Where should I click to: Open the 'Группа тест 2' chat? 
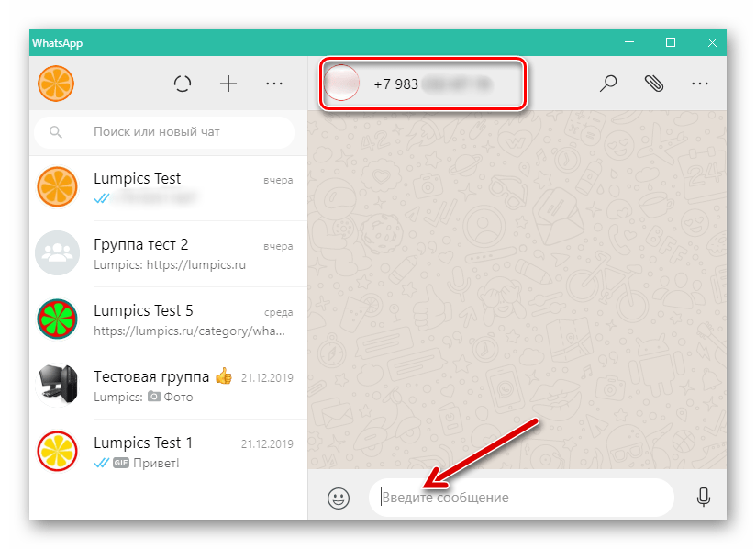tap(168, 253)
